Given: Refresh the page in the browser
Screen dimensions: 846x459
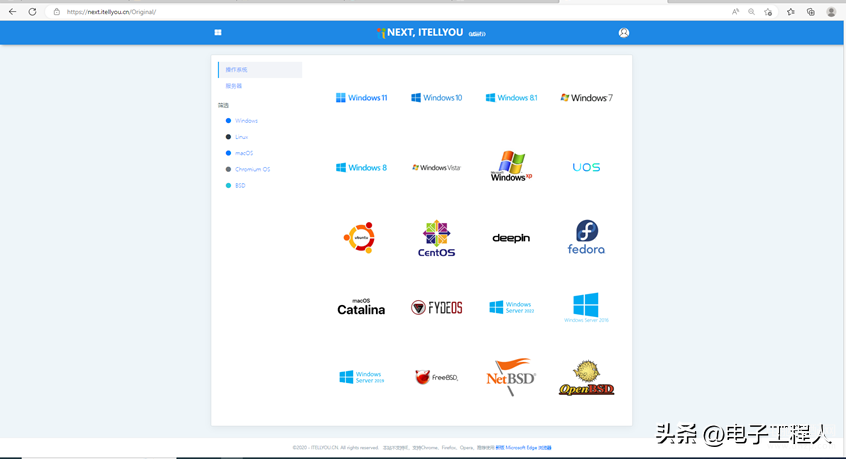Looking at the screenshot, I should point(32,12).
